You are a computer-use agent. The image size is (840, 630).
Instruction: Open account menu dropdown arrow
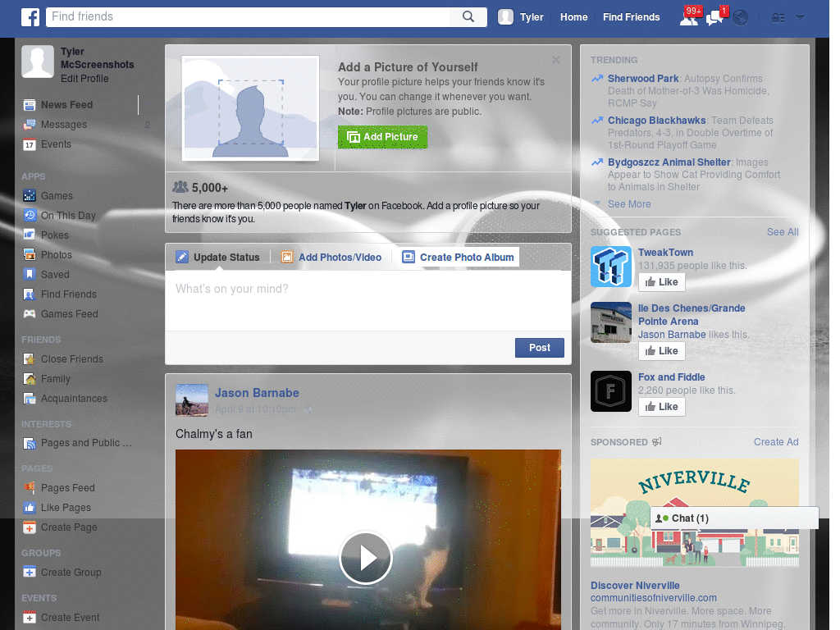pyautogui.click(x=801, y=18)
